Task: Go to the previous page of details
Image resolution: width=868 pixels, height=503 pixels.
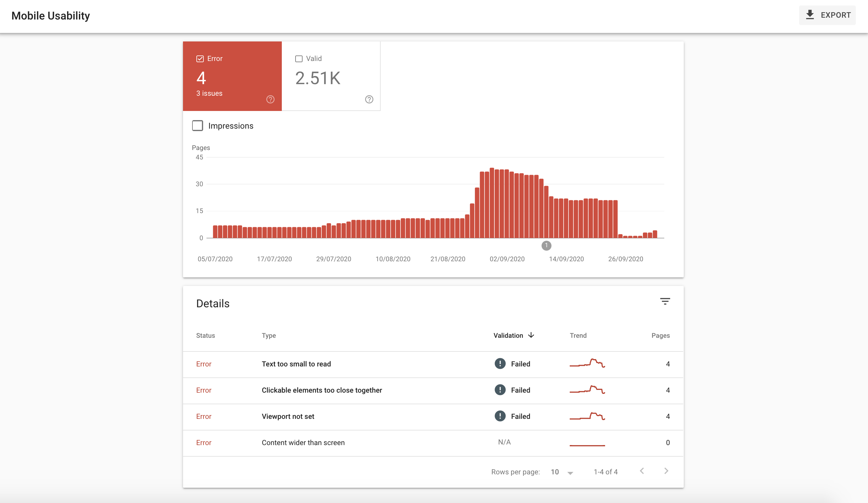Action: [x=641, y=471]
